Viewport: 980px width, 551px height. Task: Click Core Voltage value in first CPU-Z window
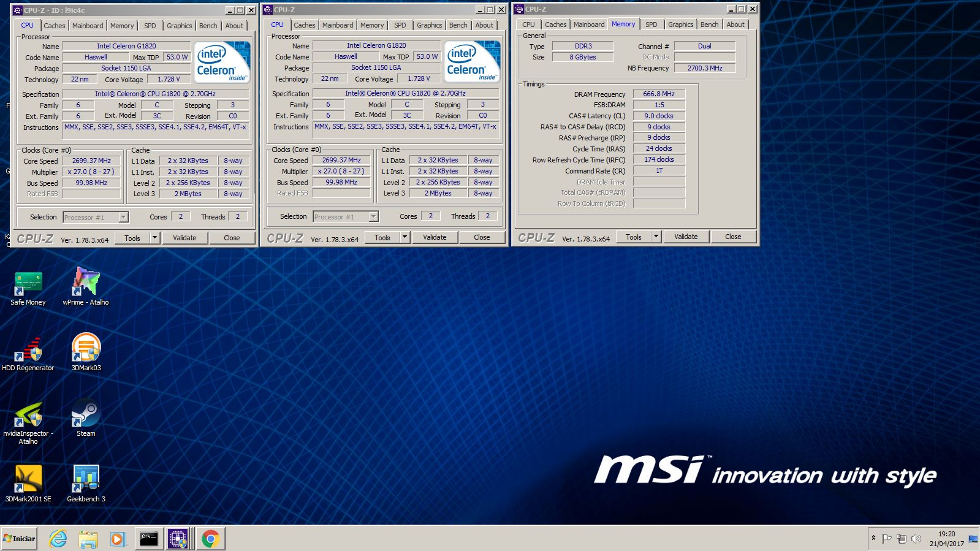[169, 79]
